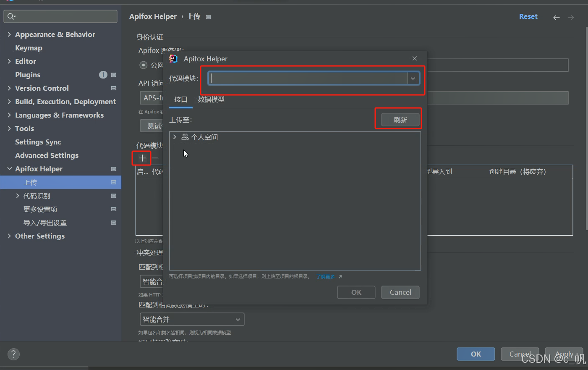This screenshot has height=370, width=588.
Task: Expand the 代码识别 subsection
Action: point(18,196)
